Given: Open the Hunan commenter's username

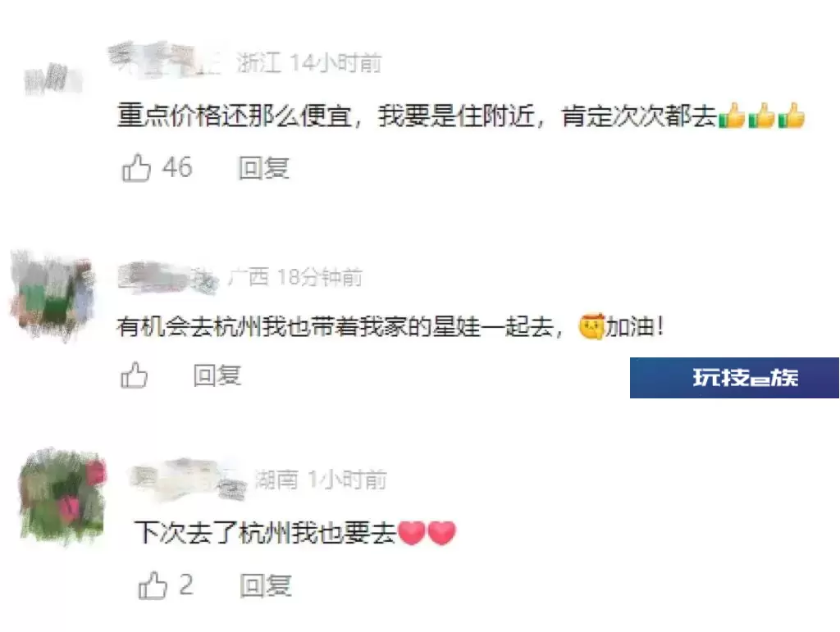Looking at the screenshot, I should [189, 479].
